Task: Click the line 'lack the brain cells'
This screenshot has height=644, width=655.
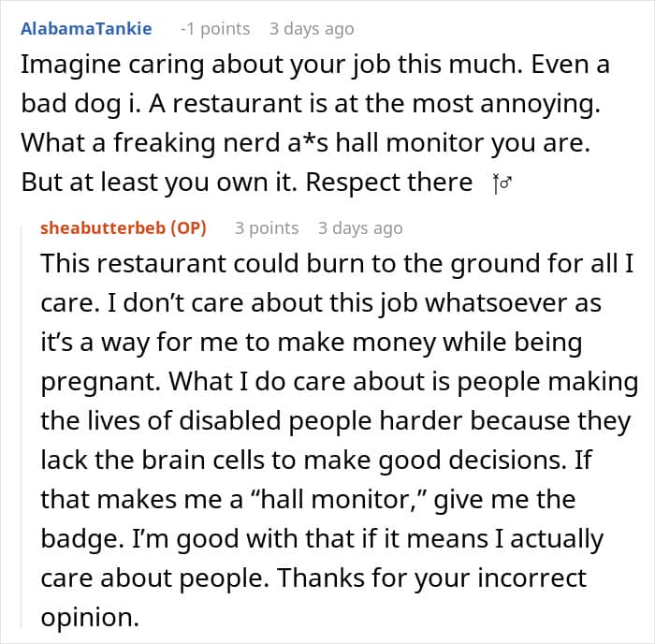Action: coord(316,461)
